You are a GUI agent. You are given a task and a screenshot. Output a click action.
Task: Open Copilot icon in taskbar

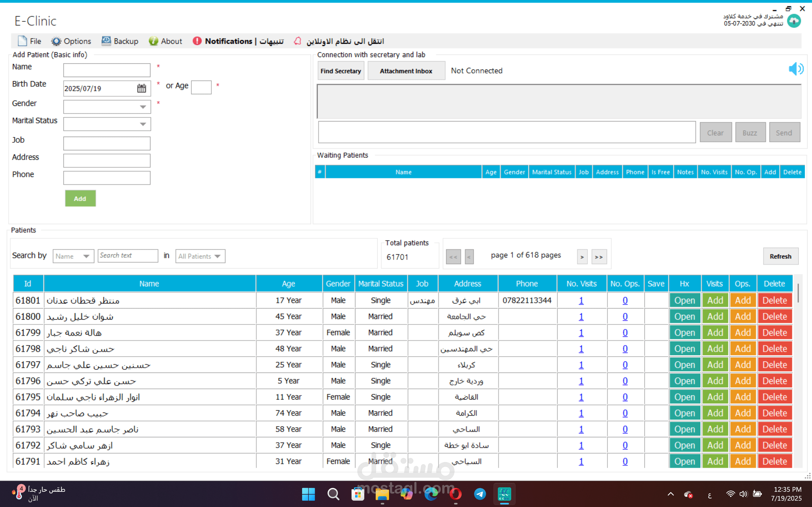click(407, 494)
